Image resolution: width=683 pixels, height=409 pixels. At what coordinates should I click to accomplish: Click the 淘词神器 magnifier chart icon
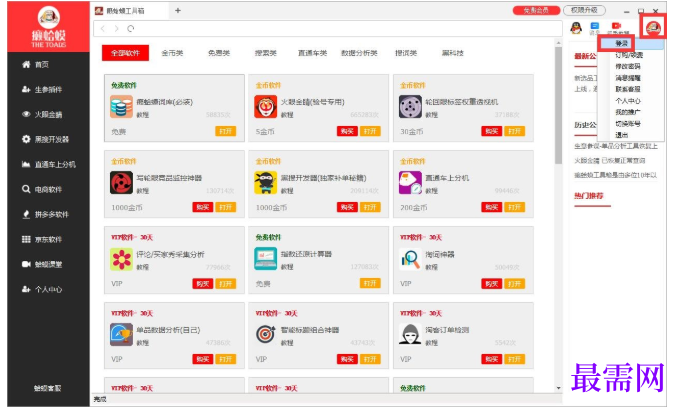(x=410, y=259)
